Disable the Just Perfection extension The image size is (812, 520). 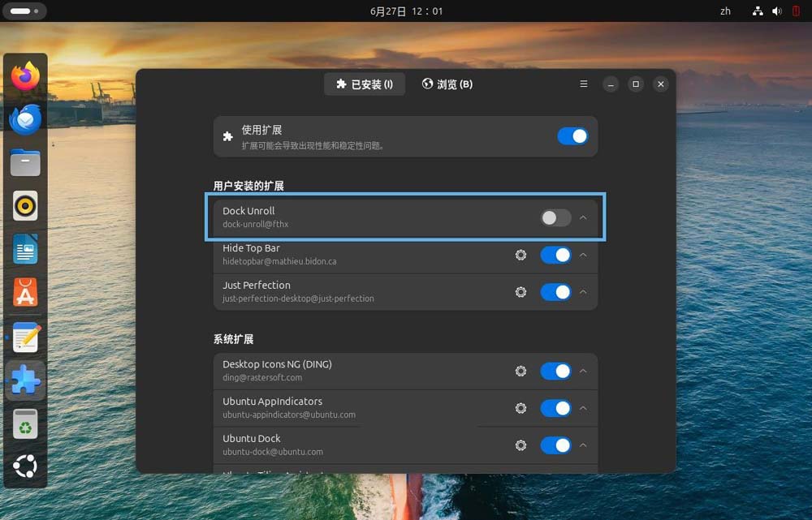tap(555, 292)
